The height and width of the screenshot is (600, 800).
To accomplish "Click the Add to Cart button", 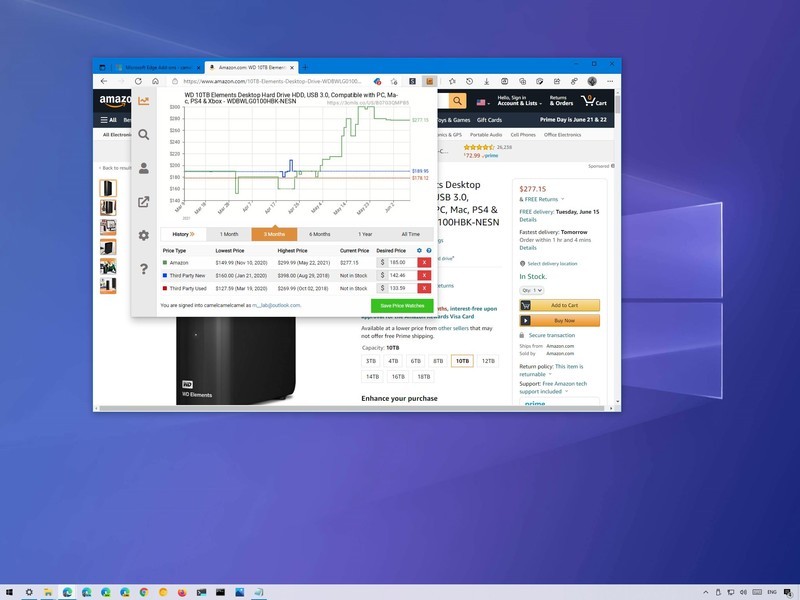I will click(x=560, y=305).
